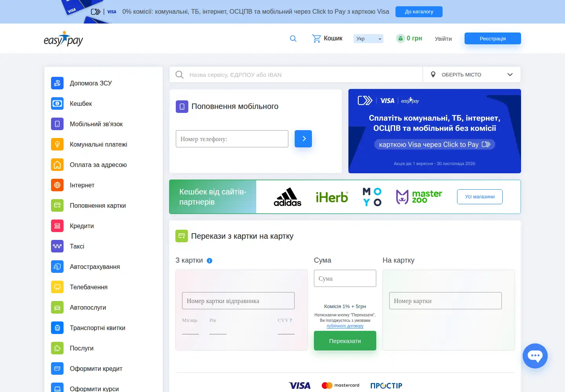Image resolution: width=565 pixels, height=392 pixels.
Task: Choose the Комунальні платежі lightbulb icon
Action: [x=57, y=144]
